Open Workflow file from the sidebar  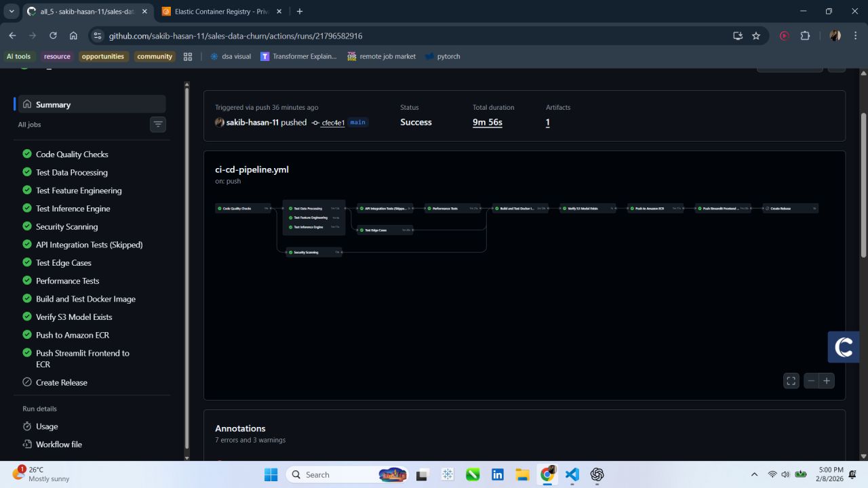[58, 444]
